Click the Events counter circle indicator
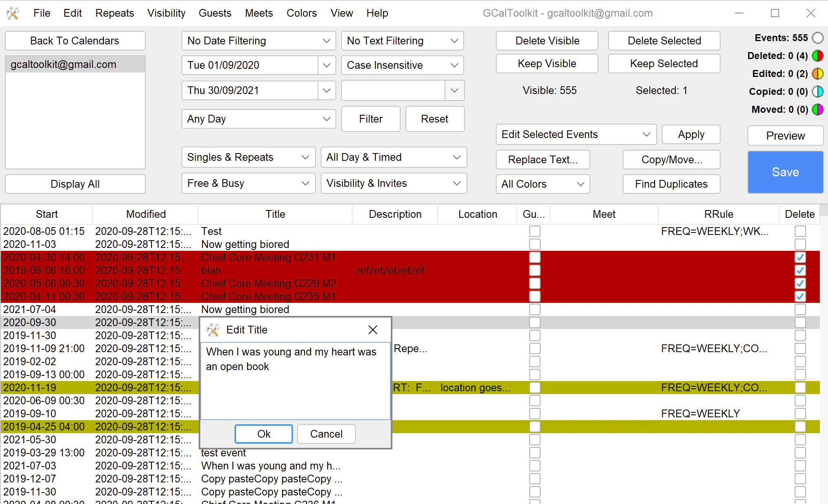 click(x=818, y=37)
